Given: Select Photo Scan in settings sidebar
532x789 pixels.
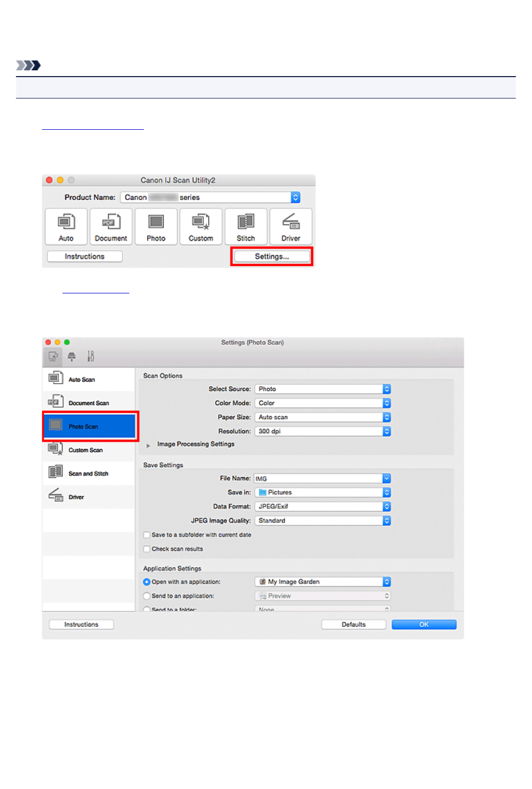Looking at the screenshot, I should [90, 426].
